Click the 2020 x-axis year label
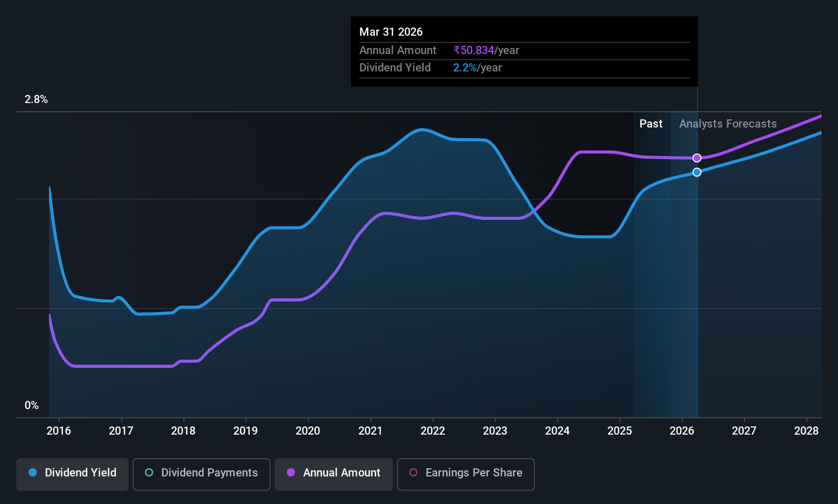This screenshot has height=504, width=838. coord(308,431)
